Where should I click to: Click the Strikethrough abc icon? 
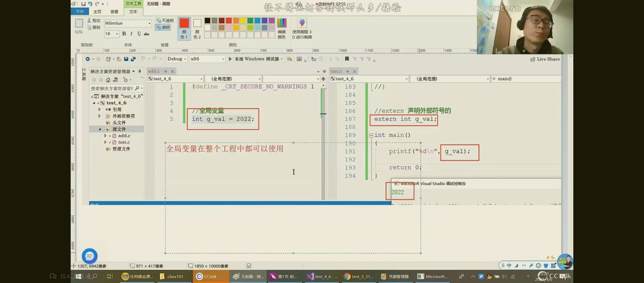(147, 34)
